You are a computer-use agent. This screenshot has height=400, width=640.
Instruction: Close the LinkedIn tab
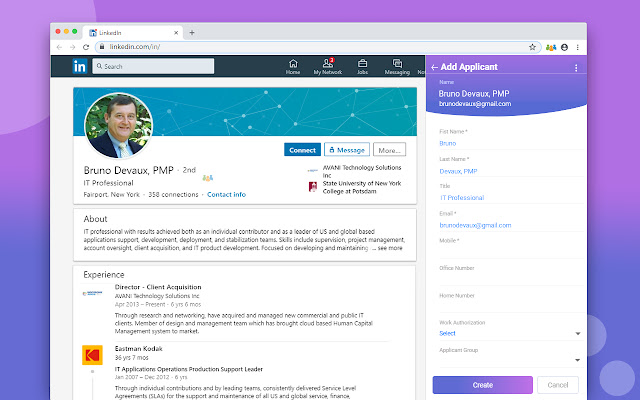click(x=176, y=33)
